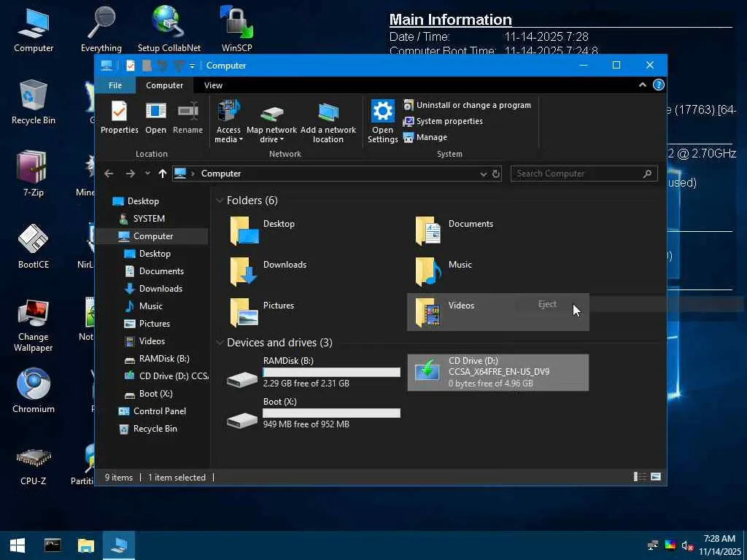Click the Search Computer input field

click(576, 174)
